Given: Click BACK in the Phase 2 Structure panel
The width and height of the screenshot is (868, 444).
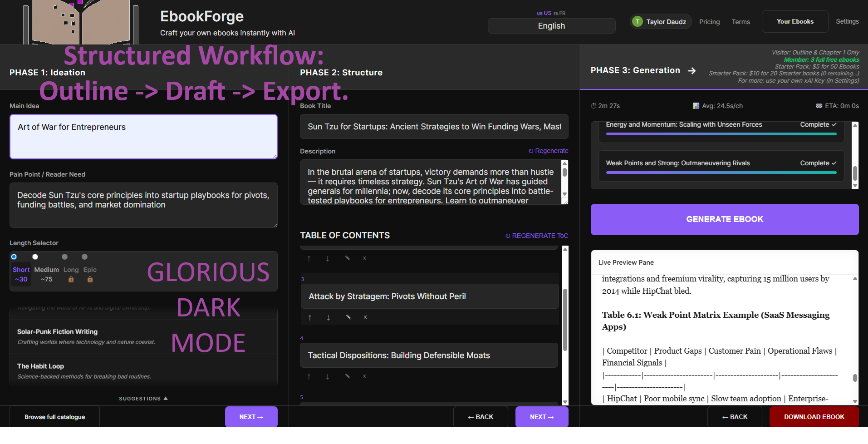Looking at the screenshot, I should [x=481, y=417].
